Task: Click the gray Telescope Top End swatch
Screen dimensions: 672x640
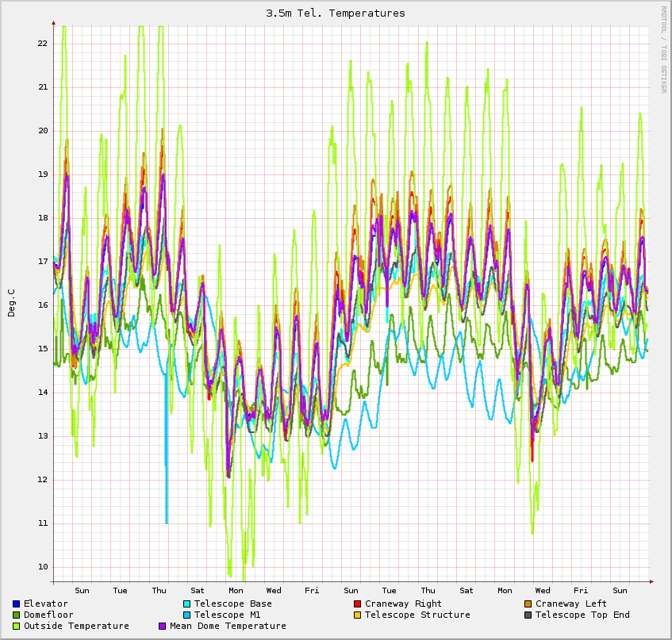Action: [x=528, y=615]
